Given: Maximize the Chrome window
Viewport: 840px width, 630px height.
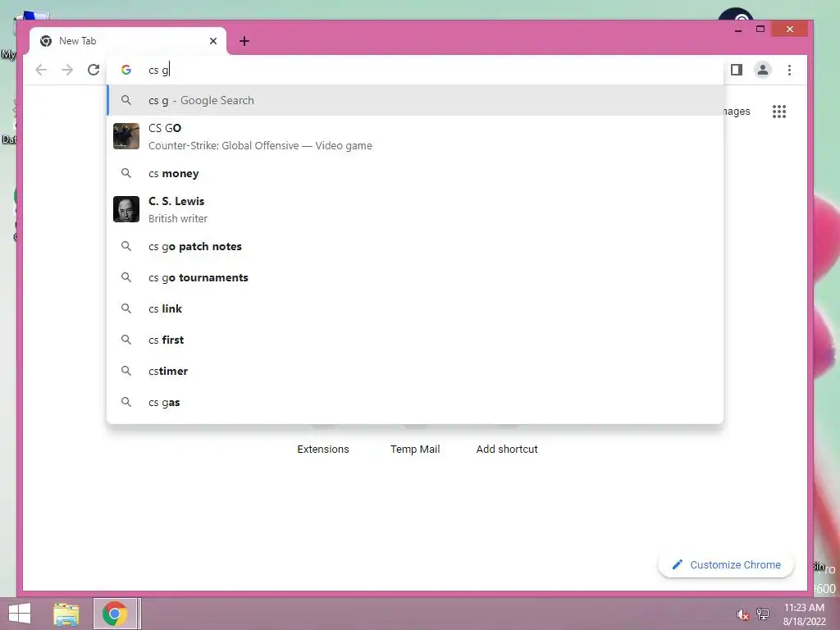Looking at the screenshot, I should tap(760, 29).
